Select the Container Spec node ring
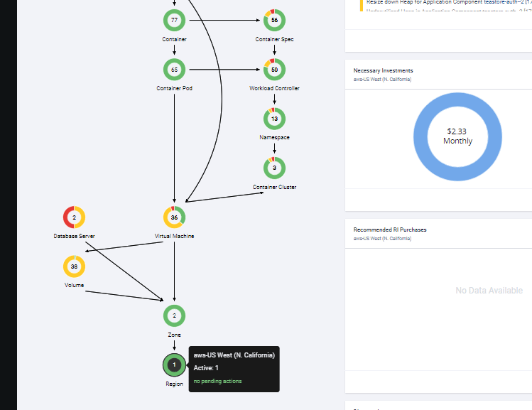 [274, 21]
